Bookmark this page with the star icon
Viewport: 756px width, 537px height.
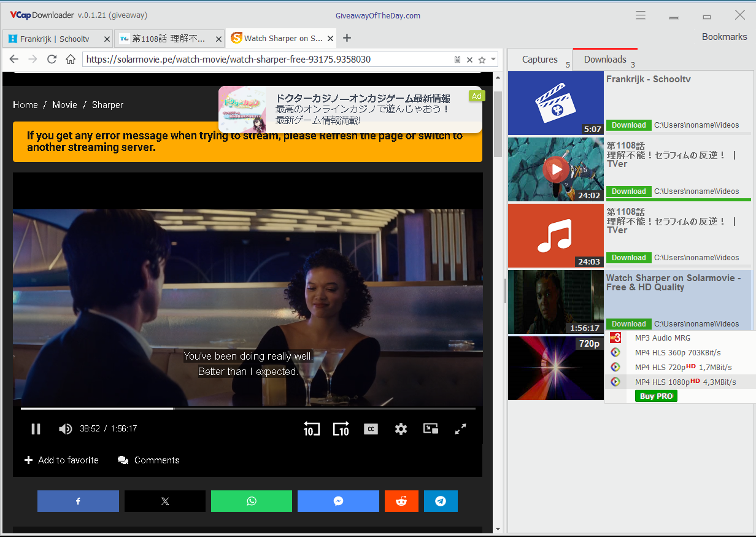click(482, 60)
